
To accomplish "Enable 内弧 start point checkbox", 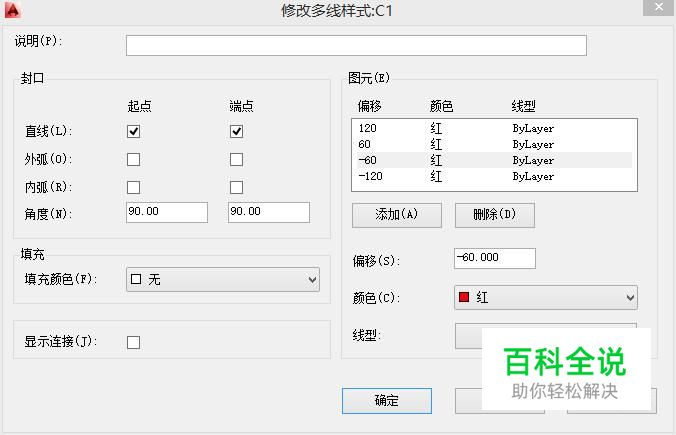I will pyautogui.click(x=134, y=187).
